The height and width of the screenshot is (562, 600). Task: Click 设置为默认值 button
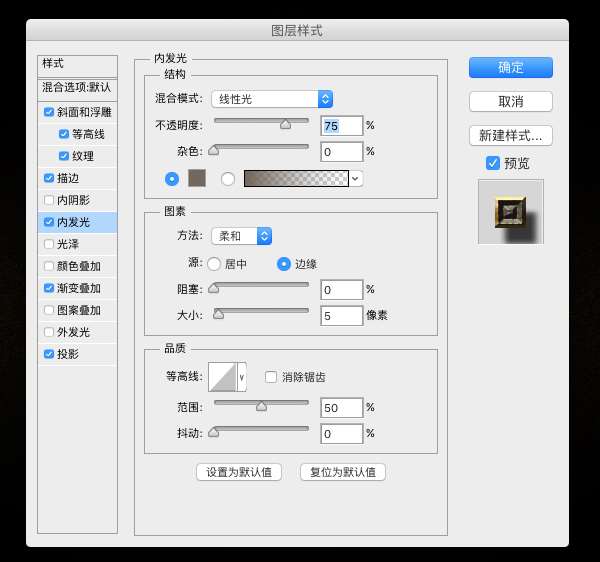point(239,472)
